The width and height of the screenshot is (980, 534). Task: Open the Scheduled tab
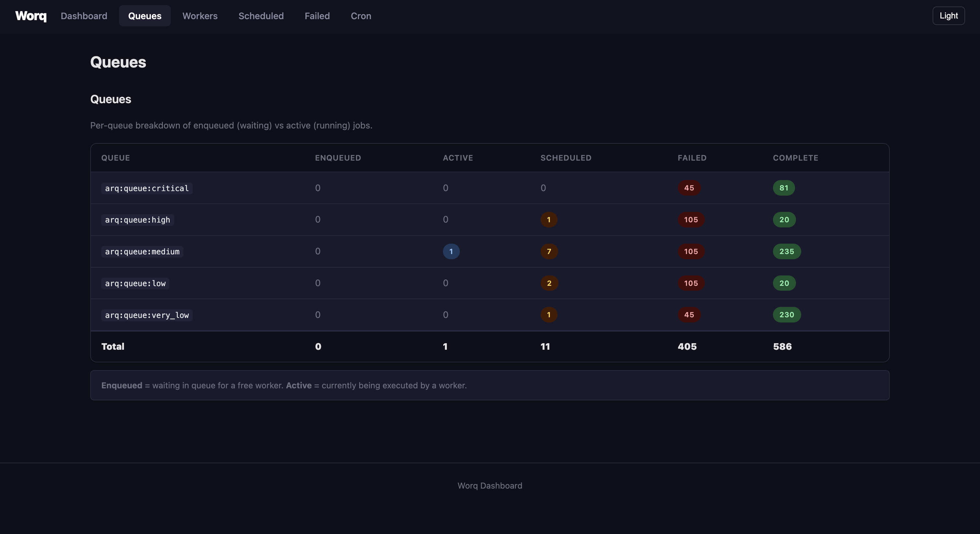pyautogui.click(x=261, y=16)
